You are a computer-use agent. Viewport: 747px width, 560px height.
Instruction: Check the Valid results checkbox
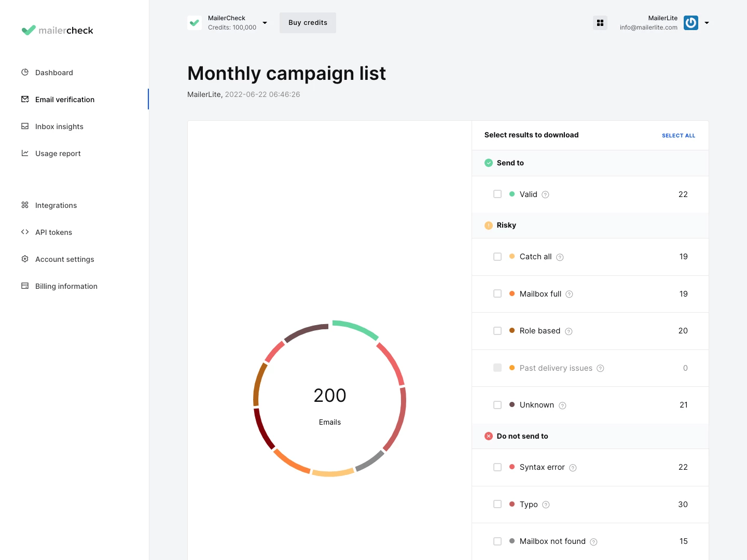(497, 194)
